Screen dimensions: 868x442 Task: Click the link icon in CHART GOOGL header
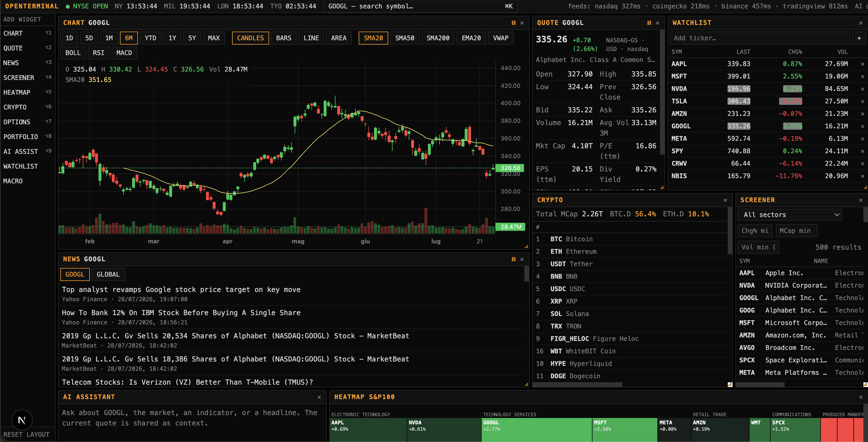click(513, 23)
